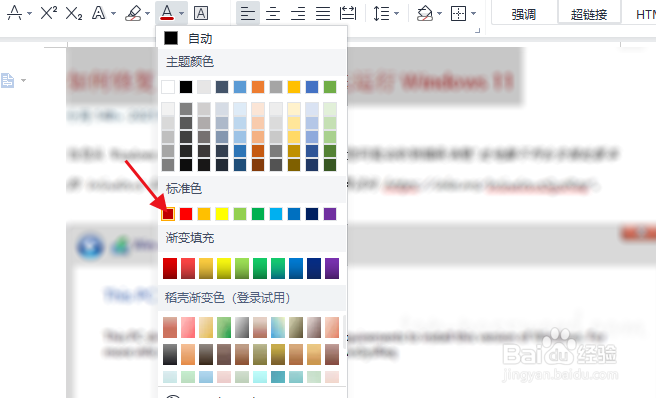
Task: Choose 自动 automatic color option
Action: [252, 39]
